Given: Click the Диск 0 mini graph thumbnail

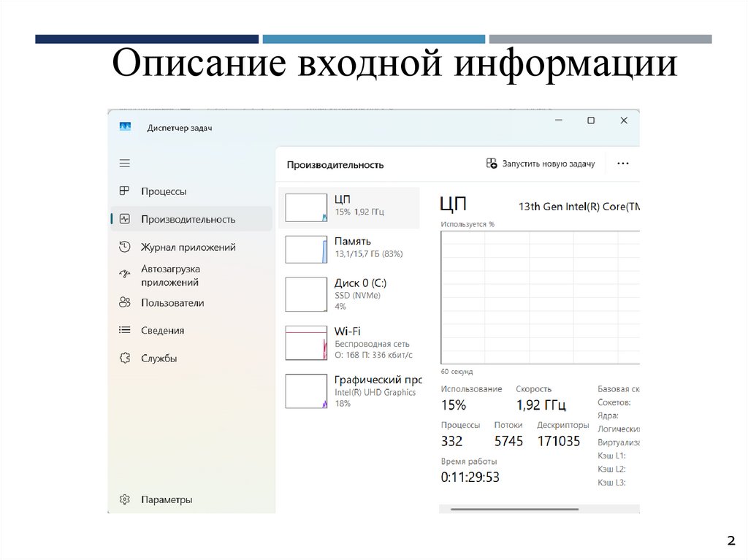Looking at the screenshot, I should click(x=306, y=295).
